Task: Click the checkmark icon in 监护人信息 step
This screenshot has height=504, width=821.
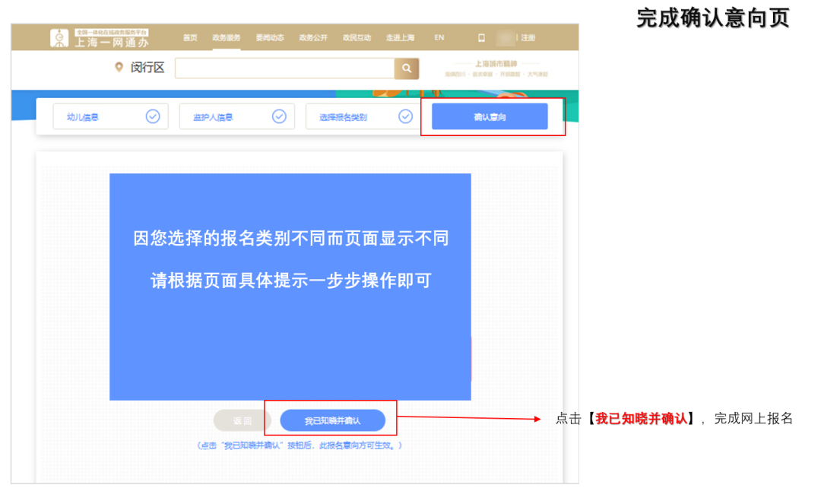Action: (279, 116)
